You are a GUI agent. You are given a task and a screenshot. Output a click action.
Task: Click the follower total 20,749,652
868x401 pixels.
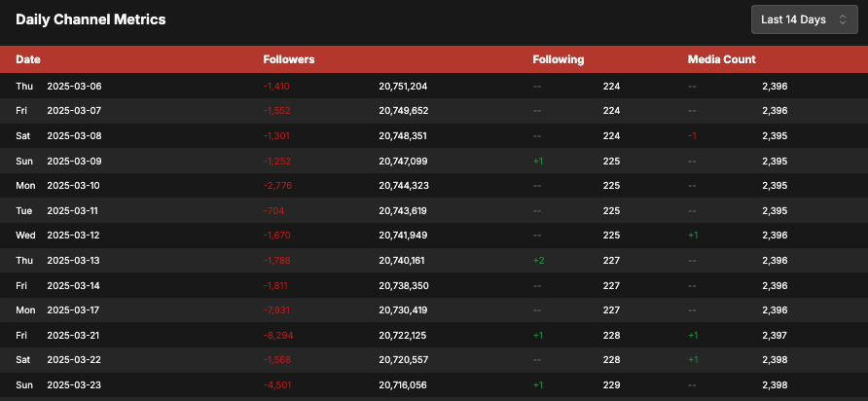404,111
